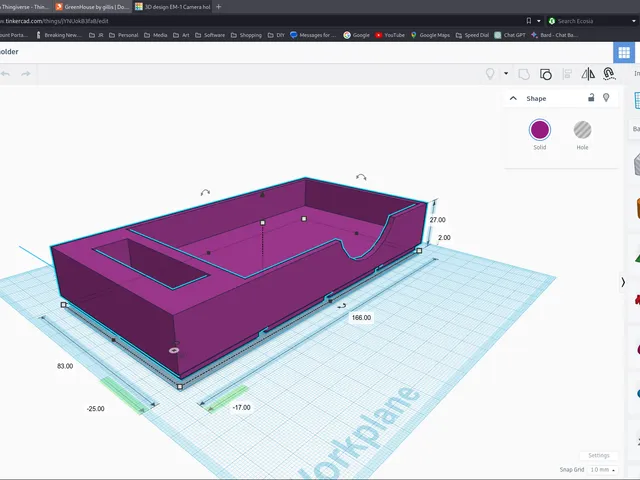Click the Mirror toolbar icon
640x480 pixels.
588,74
